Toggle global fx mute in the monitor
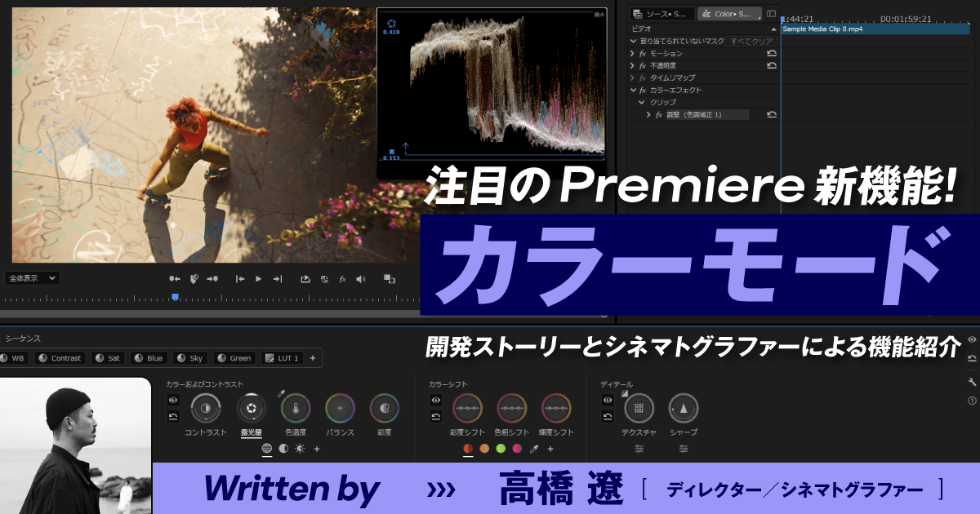Screen dimensions: 980x514 pyautogui.click(x=343, y=279)
